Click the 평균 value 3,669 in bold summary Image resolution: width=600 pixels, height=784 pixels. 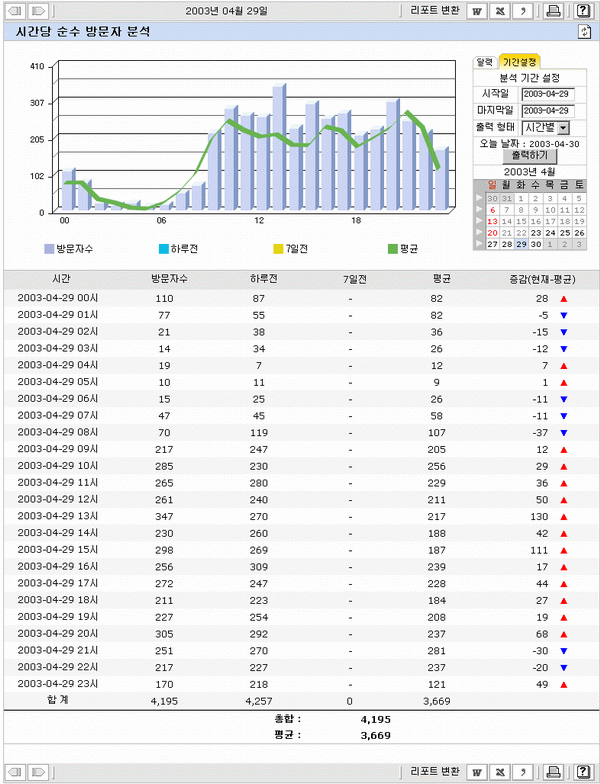[376, 736]
